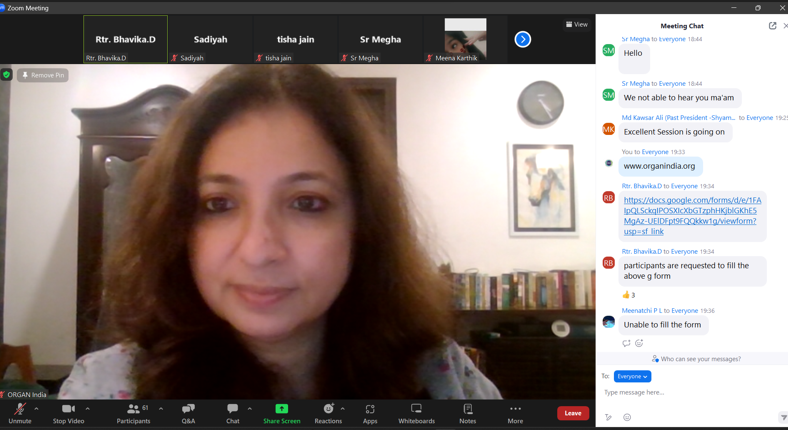
Task: Open the Participants panel
Action: [x=133, y=412]
